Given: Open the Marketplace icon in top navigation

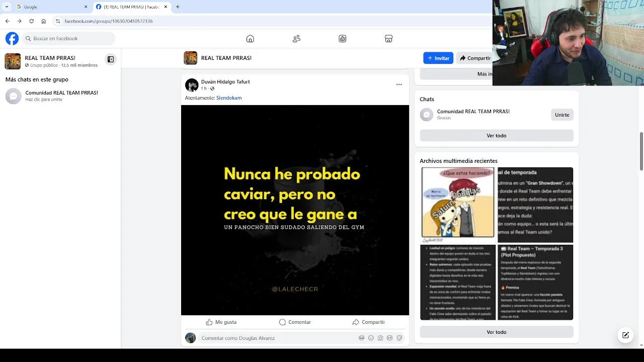Looking at the screenshot, I should pyautogui.click(x=388, y=39).
